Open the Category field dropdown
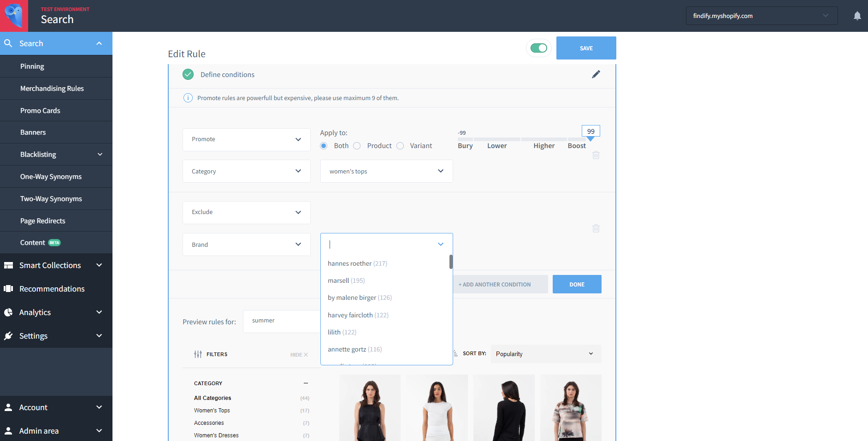 pos(247,171)
